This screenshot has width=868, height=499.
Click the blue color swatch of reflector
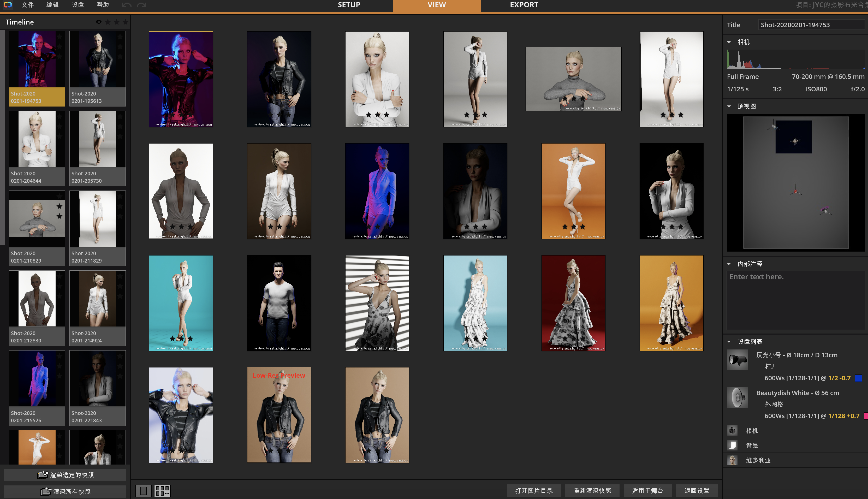tap(858, 378)
